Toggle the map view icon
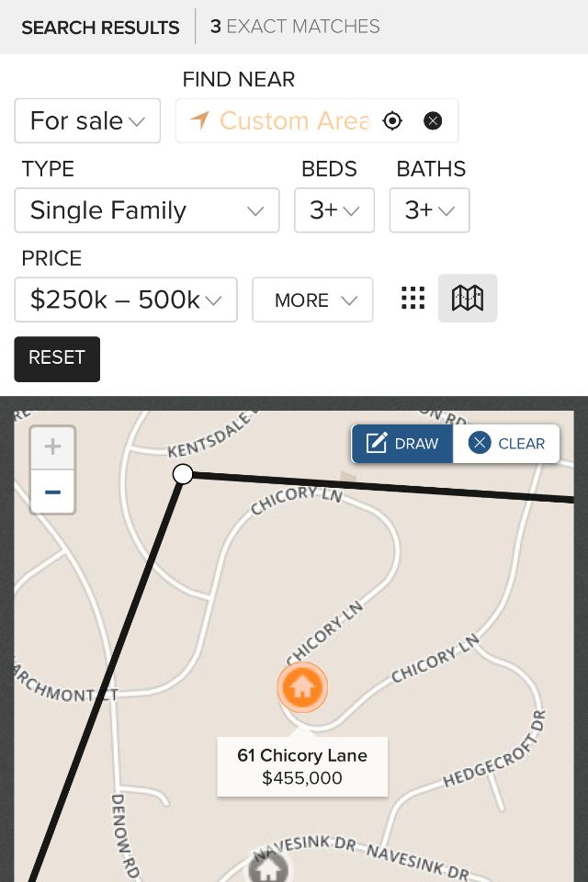The width and height of the screenshot is (588, 882). point(468,298)
